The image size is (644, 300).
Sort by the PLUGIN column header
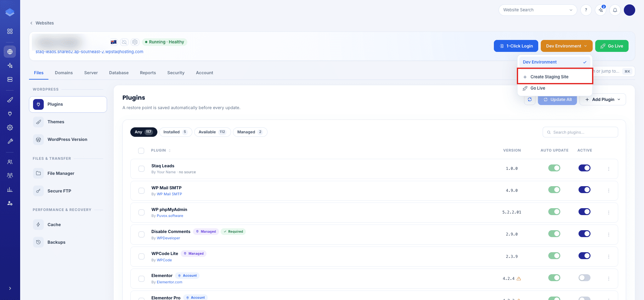(x=161, y=150)
